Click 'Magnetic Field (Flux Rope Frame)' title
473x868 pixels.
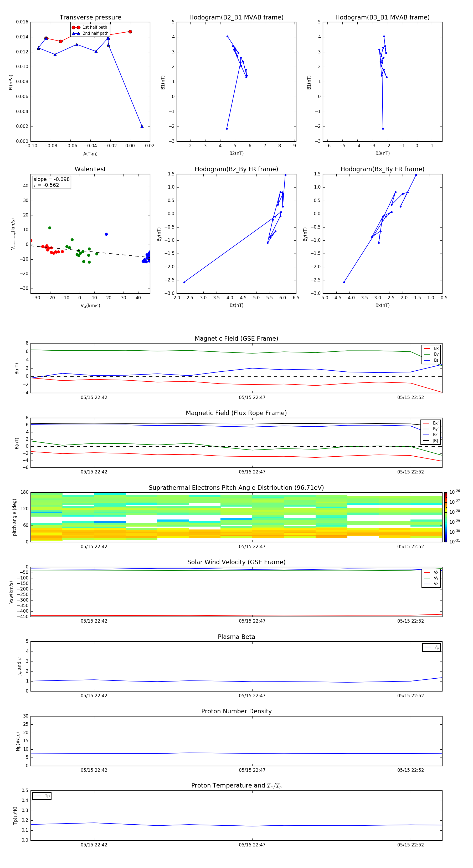(x=236, y=413)
